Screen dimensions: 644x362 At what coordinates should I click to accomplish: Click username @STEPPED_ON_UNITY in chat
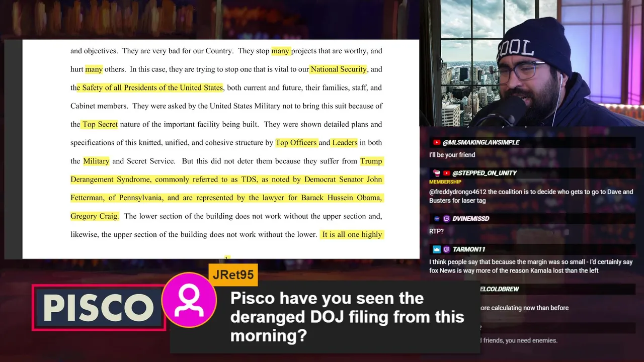(x=485, y=173)
